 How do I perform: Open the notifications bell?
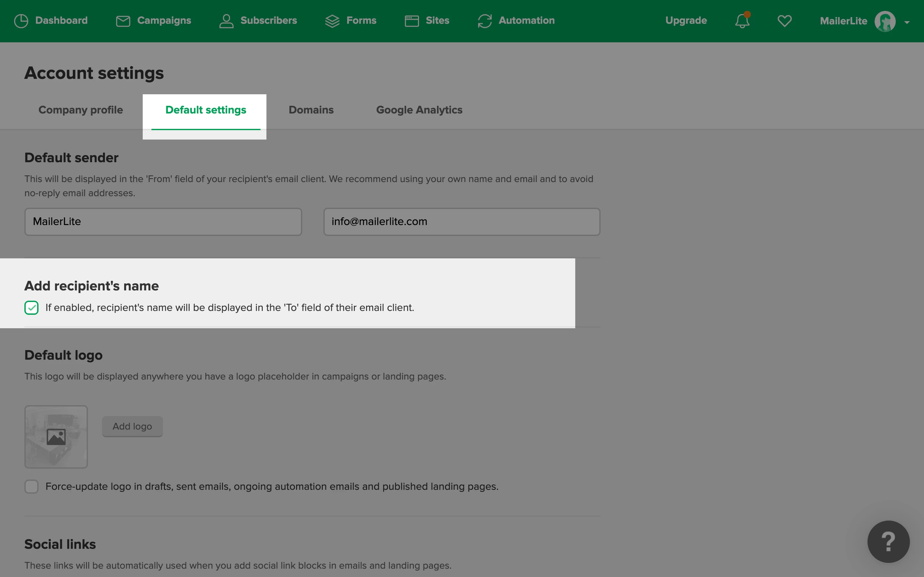[x=742, y=21]
